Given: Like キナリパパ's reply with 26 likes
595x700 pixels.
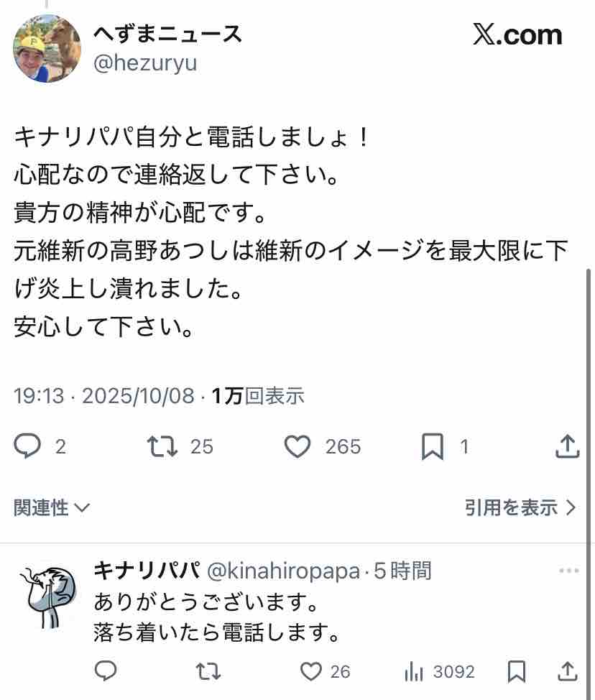Looking at the screenshot, I should [310, 671].
